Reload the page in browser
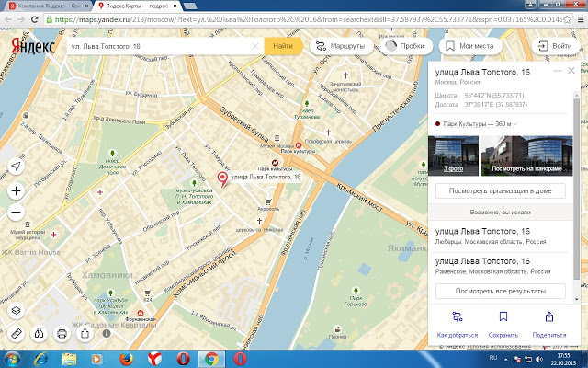This screenshot has height=368, width=588. point(35,19)
